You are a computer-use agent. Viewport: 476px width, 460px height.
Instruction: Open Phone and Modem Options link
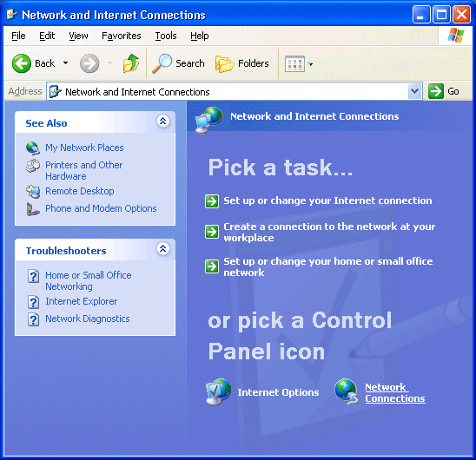point(101,208)
